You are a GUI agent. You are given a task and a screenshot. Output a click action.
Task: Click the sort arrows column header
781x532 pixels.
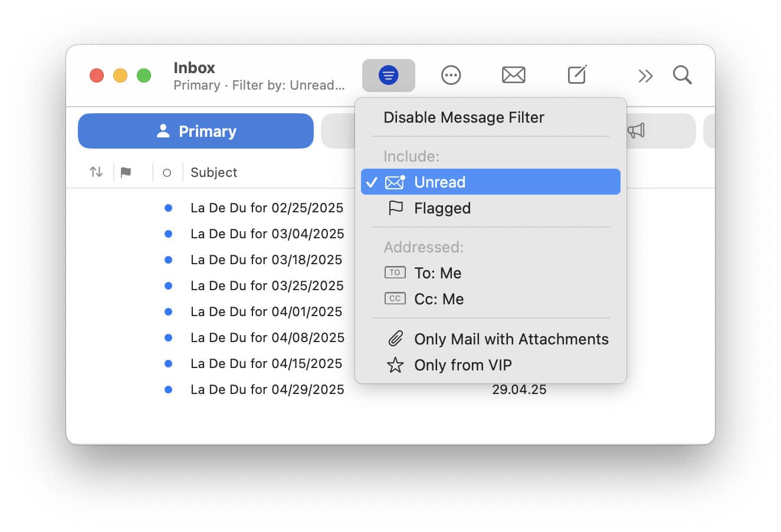pos(96,172)
